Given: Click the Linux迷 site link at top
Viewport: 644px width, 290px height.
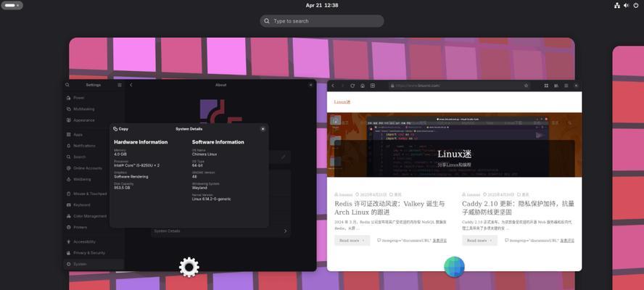Looking at the screenshot, I should (342, 102).
